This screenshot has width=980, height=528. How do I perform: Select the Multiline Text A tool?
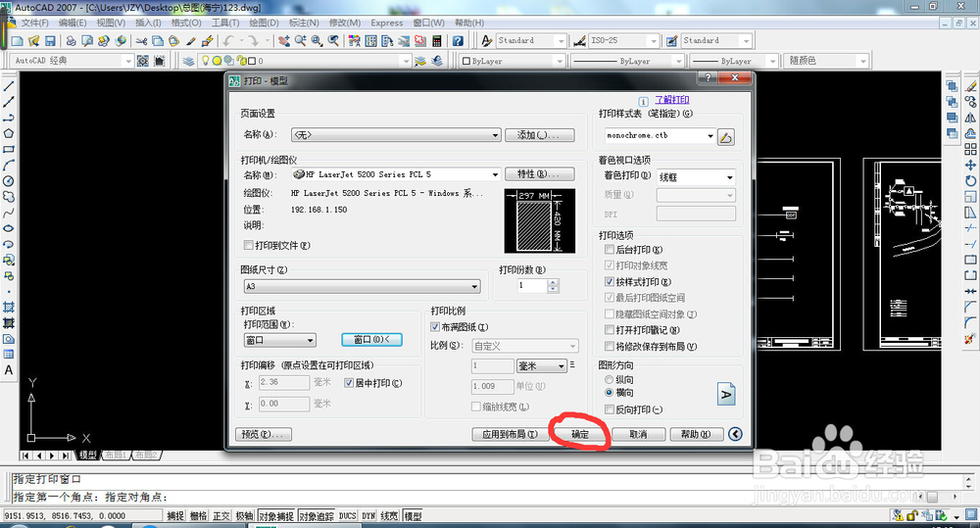[9, 370]
